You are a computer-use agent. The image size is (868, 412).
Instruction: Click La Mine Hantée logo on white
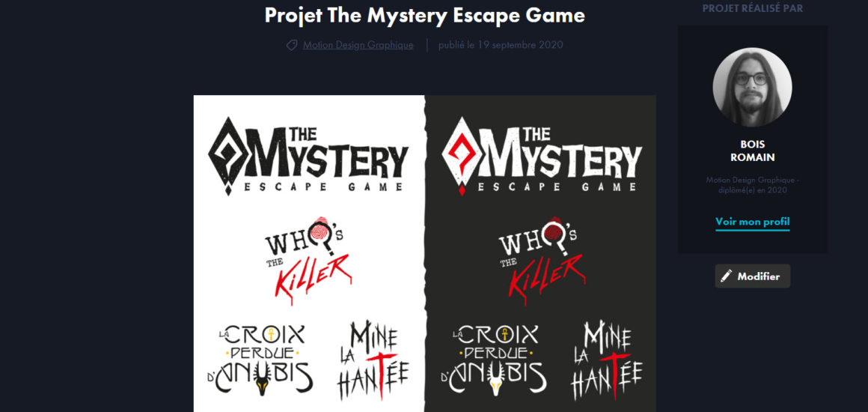tap(373, 360)
